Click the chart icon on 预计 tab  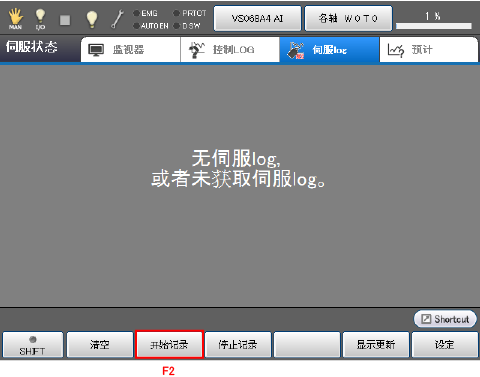pyautogui.click(x=396, y=50)
